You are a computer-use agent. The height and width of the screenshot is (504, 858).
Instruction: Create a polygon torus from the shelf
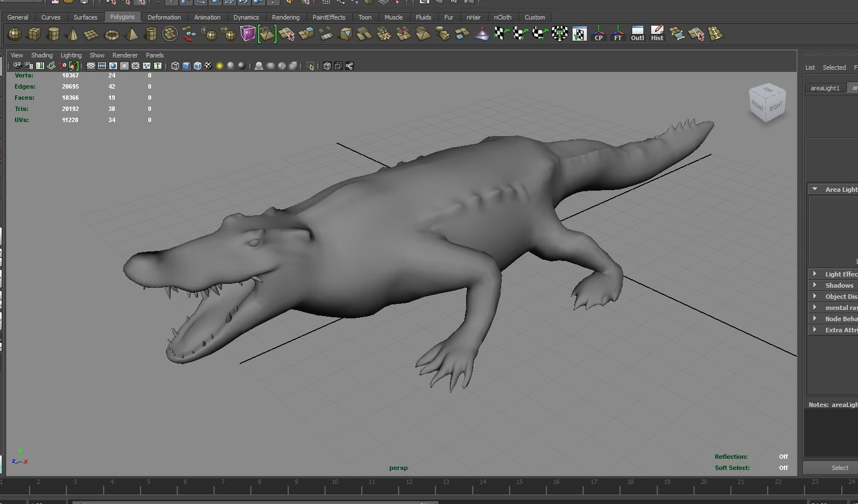click(112, 35)
